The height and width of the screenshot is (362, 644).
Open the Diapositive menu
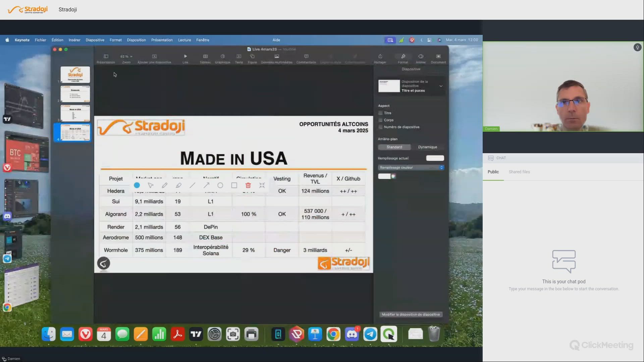[x=95, y=40]
